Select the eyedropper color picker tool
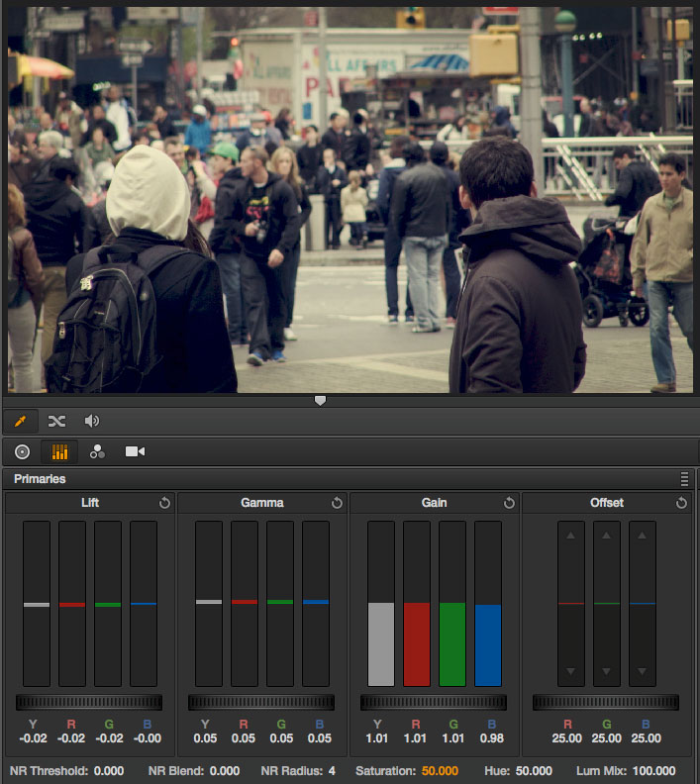Screen dimensions: 700x784 pyautogui.click(x=21, y=421)
